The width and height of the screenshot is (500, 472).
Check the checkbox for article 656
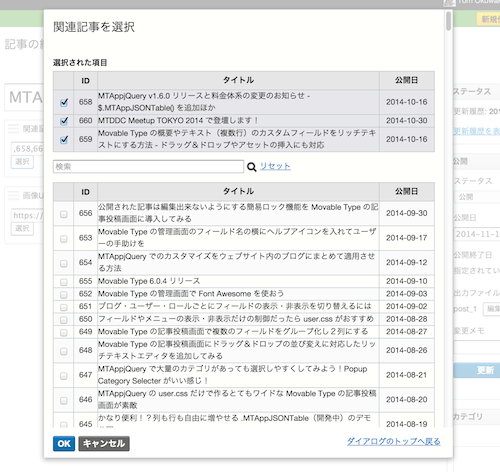pos(64,214)
